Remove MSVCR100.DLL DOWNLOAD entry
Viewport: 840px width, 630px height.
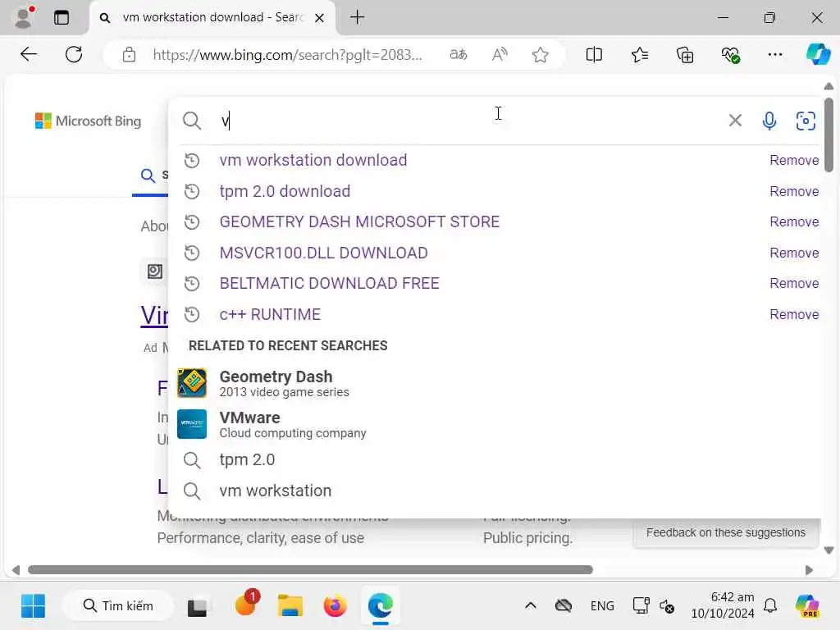(794, 253)
